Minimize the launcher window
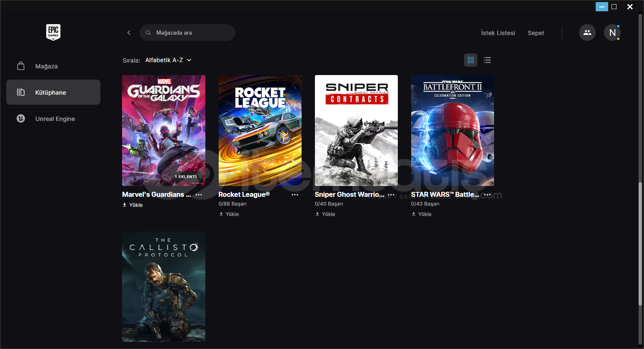The height and width of the screenshot is (349, 644). click(x=602, y=7)
